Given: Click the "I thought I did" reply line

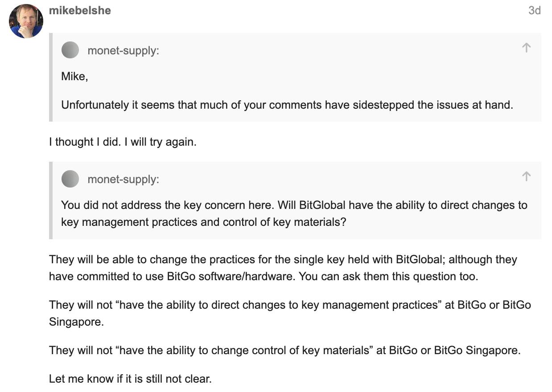Looking at the screenshot, I should tap(123, 143).
